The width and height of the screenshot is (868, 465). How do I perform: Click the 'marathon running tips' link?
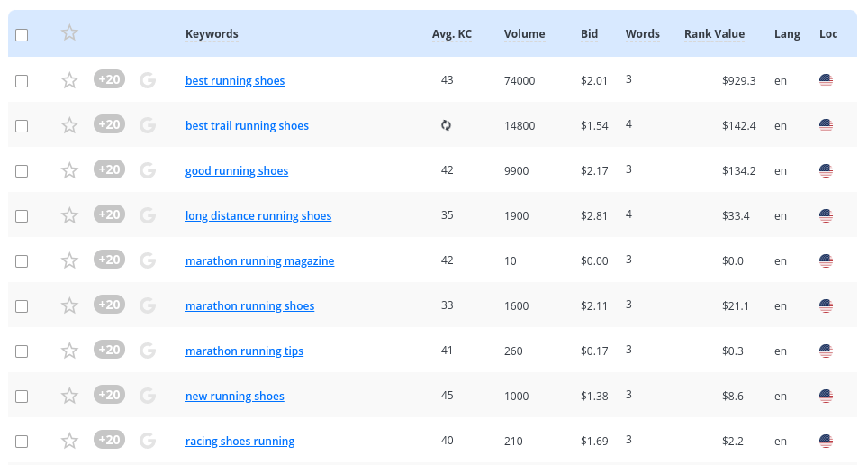pos(244,351)
